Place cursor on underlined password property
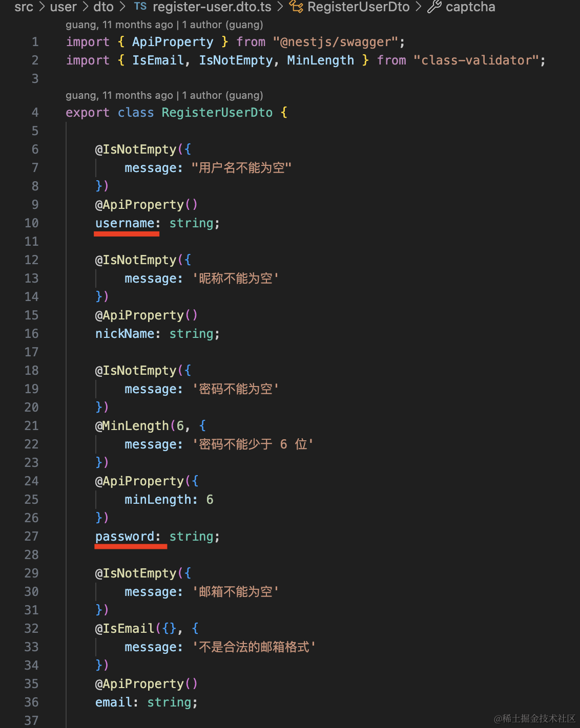 coord(125,537)
